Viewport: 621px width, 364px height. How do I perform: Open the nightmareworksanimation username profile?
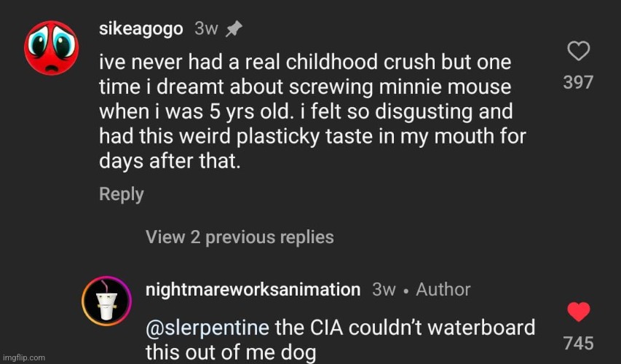pyautogui.click(x=253, y=290)
